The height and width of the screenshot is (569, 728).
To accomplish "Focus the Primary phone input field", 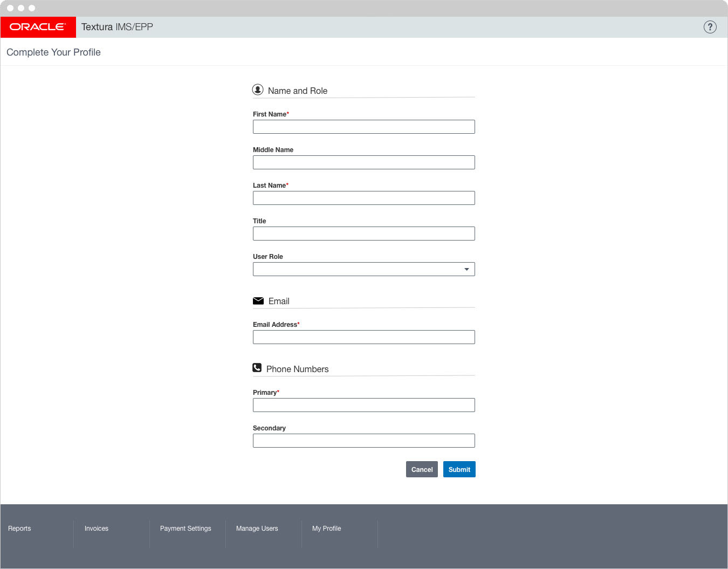I will point(364,405).
